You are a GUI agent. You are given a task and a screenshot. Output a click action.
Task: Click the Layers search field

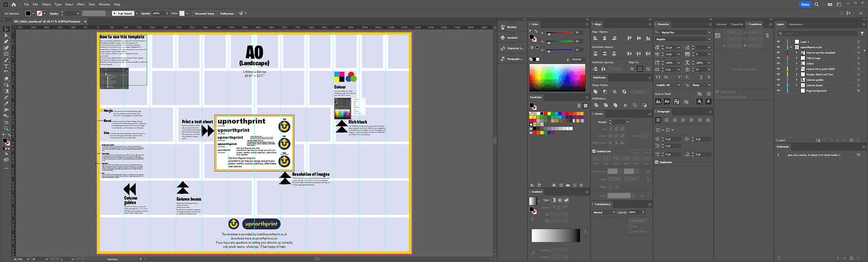click(x=816, y=33)
